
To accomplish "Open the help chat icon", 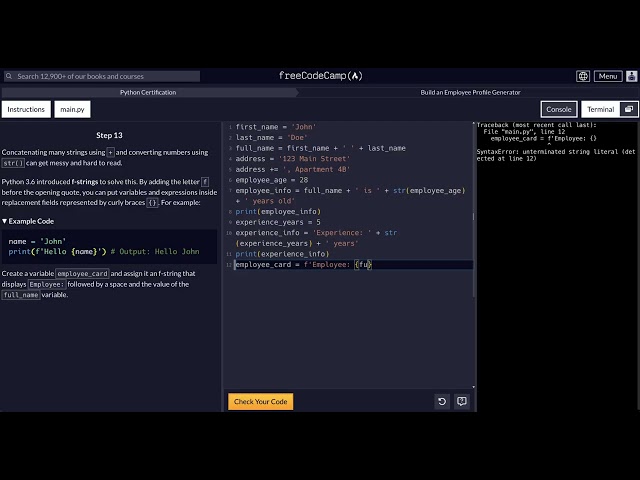I will coord(462,402).
